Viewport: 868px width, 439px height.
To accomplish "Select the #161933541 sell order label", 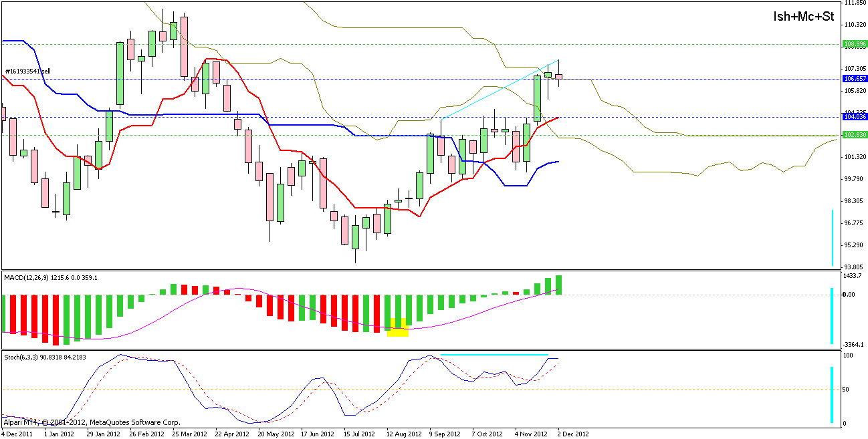I will click(27, 71).
